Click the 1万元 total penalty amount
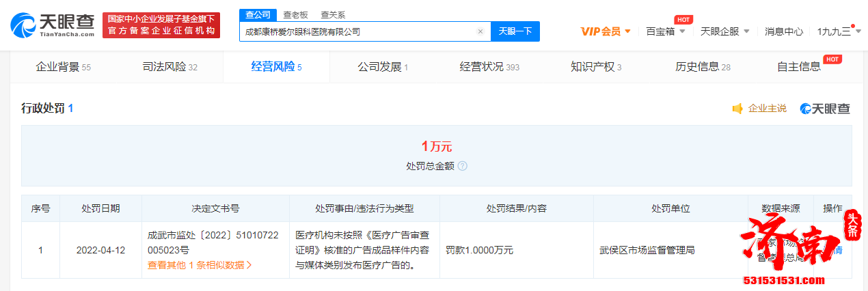The height and width of the screenshot is (291, 868). (x=436, y=147)
